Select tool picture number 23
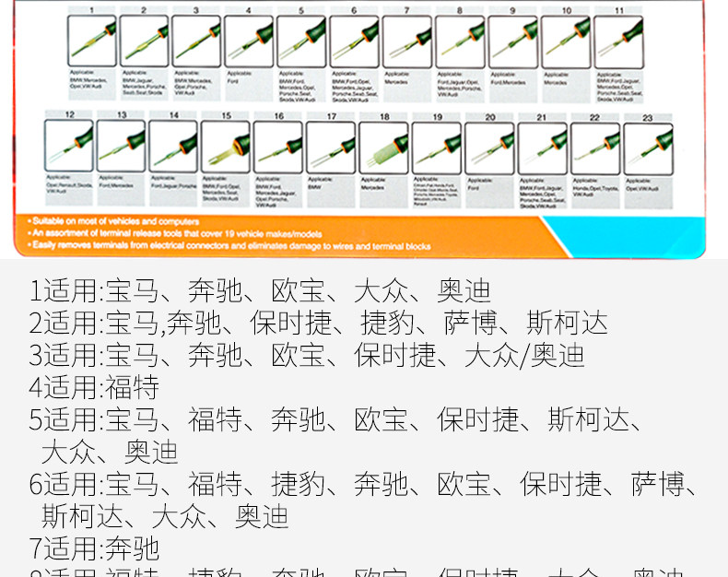The width and height of the screenshot is (728, 577). 649,149
